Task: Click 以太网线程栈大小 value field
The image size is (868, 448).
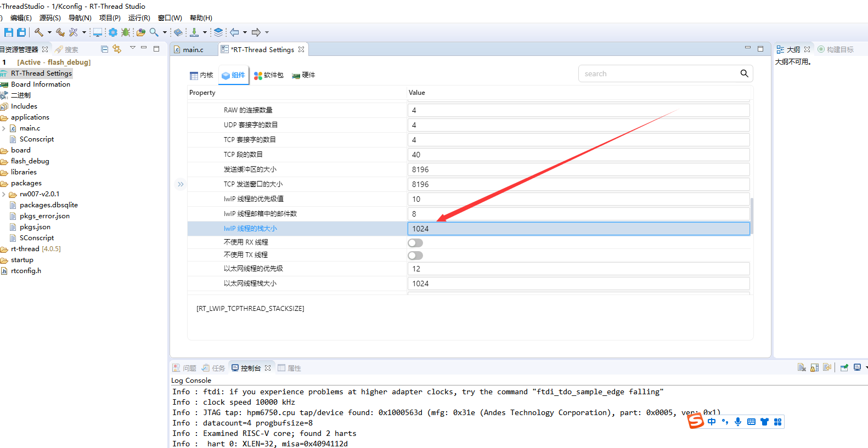Action: point(579,283)
